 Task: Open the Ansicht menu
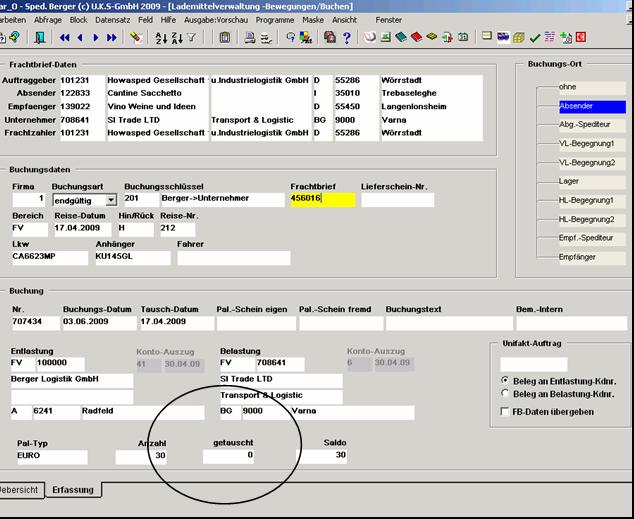[x=344, y=20]
